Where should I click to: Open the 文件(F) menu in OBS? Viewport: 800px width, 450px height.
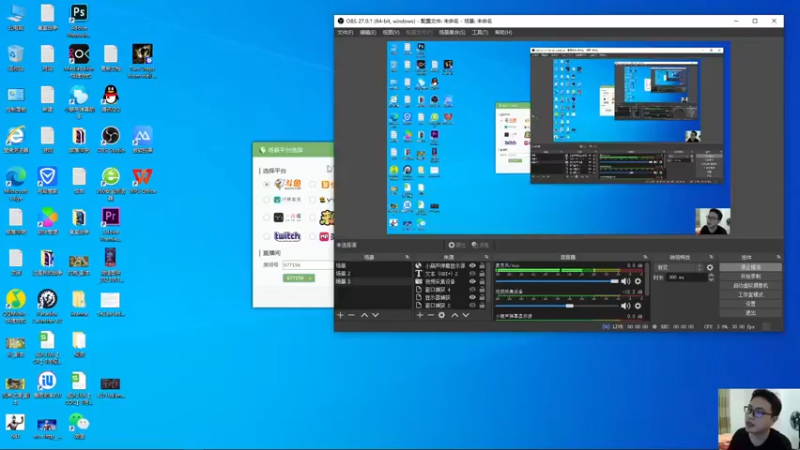click(345, 32)
